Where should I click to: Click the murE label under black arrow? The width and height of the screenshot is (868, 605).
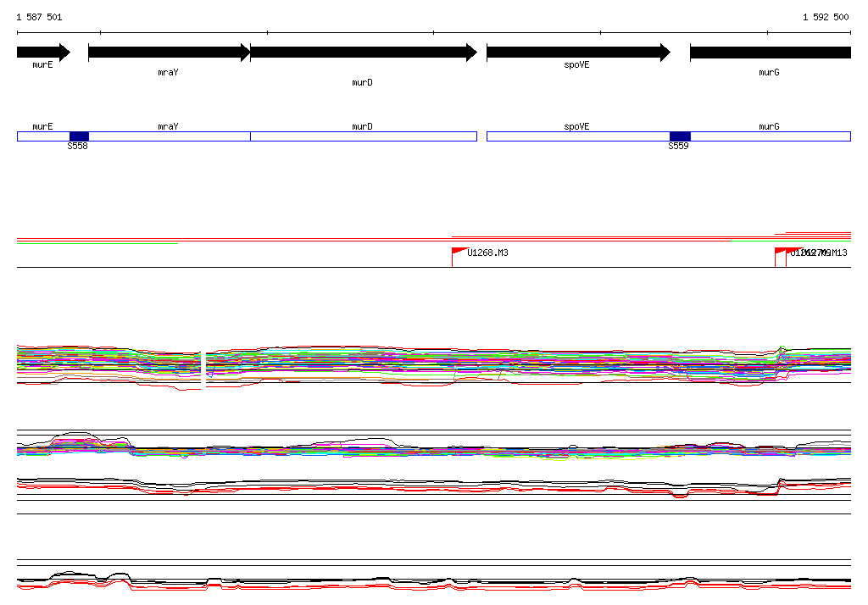(x=42, y=64)
